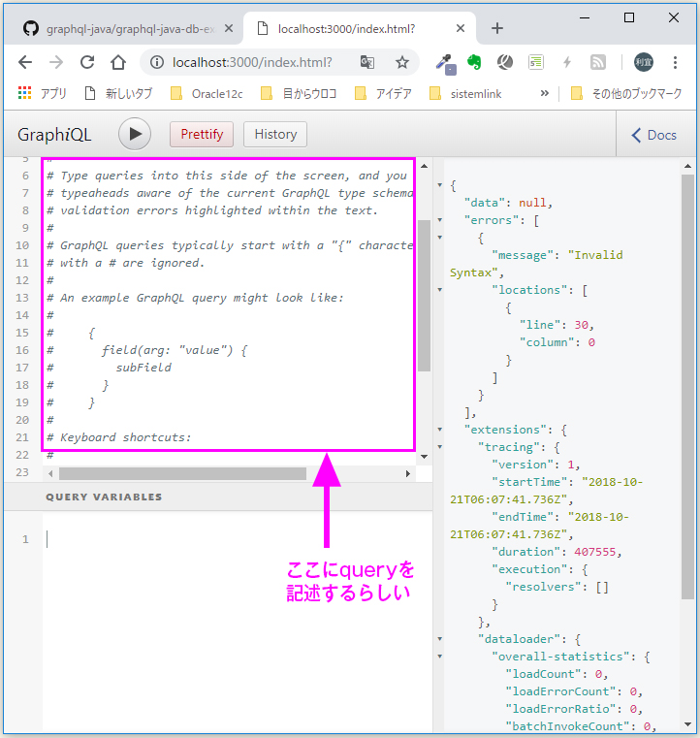Viewport: 700px width, 738px height.
Task: Open the アプリ apps shortcut
Action: click(x=42, y=94)
